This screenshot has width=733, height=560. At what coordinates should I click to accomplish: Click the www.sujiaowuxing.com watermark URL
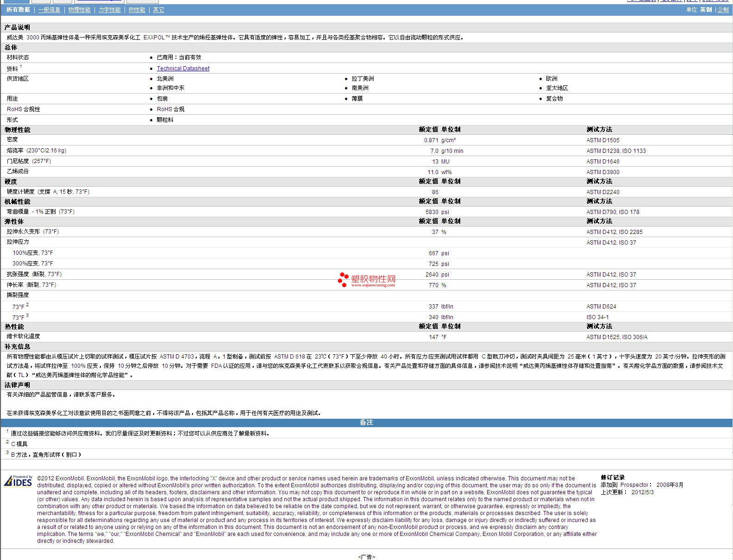coord(373,285)
